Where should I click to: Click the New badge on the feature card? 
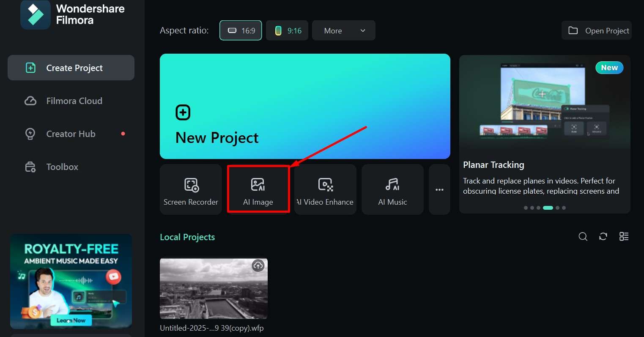pyautogui.click(x=609, y=68)
